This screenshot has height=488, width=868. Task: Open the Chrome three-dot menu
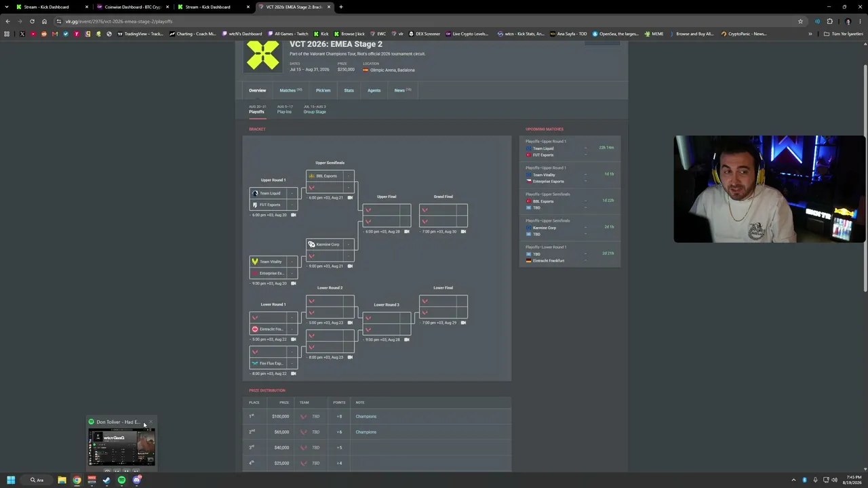860,21
